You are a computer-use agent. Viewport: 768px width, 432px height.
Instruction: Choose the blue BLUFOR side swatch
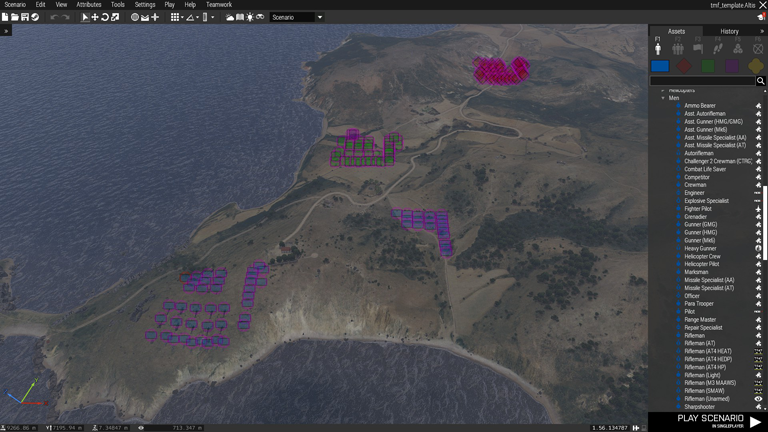[660, 66]
